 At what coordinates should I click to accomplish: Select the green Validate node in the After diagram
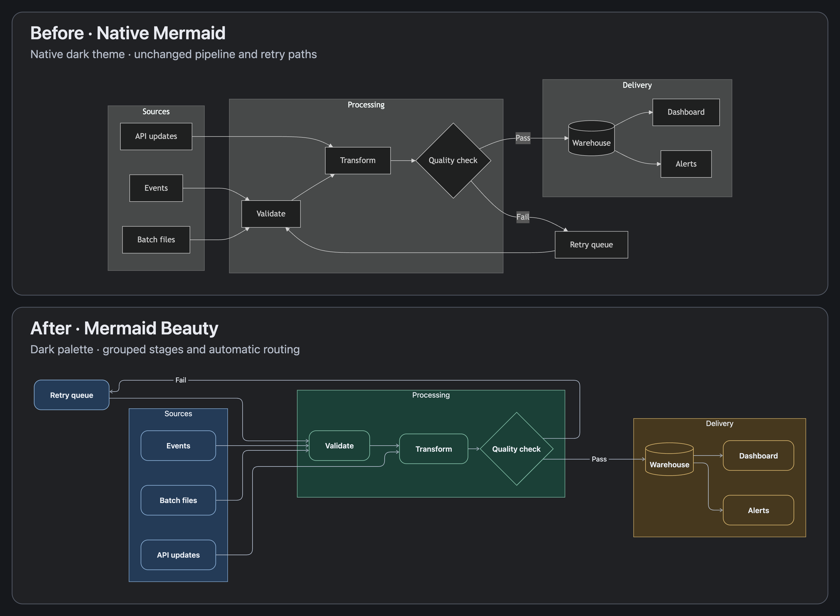coord(339,446)
